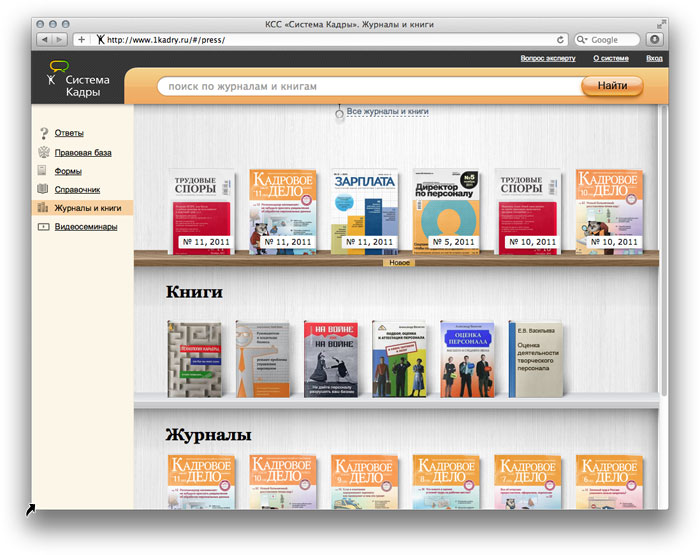Click the journals and books search field
Image resolution: width=700 pixels, height=555 pixels.
360,87
